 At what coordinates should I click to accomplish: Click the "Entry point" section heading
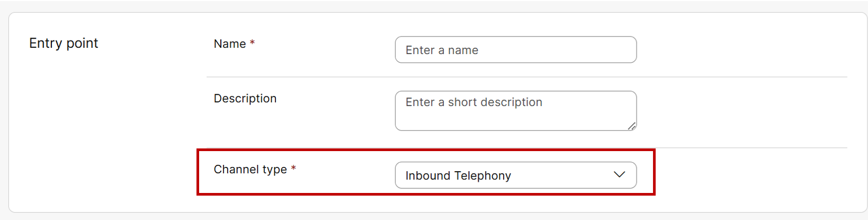pyautogui.click(x=64, y=43)
